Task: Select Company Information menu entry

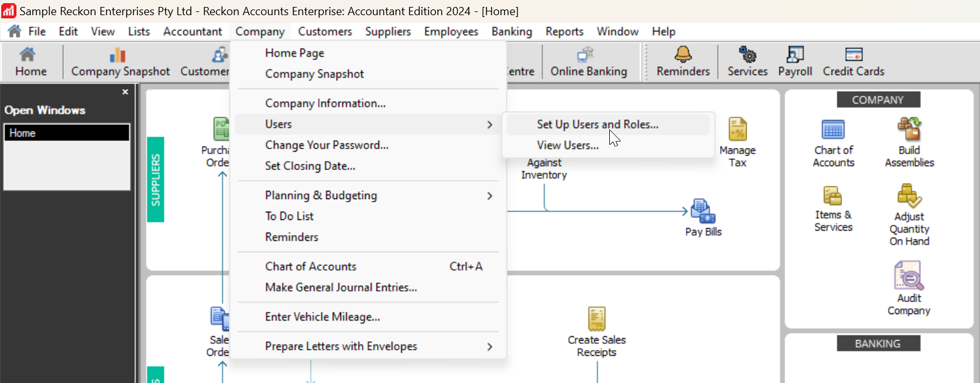Action: pos(368,103)
